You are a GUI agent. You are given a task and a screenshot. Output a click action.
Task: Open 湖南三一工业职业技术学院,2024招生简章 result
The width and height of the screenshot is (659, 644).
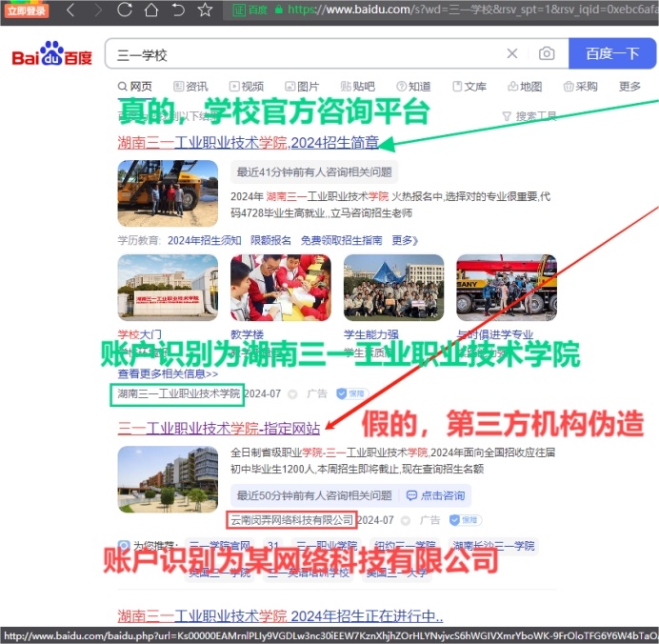click(x=248, y=143)
